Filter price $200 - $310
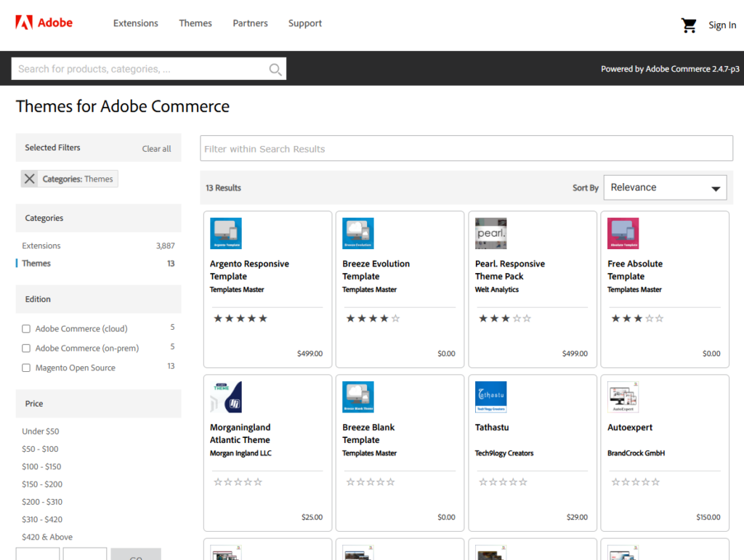The height and width of the screenshot is (560, 744). 41,502
